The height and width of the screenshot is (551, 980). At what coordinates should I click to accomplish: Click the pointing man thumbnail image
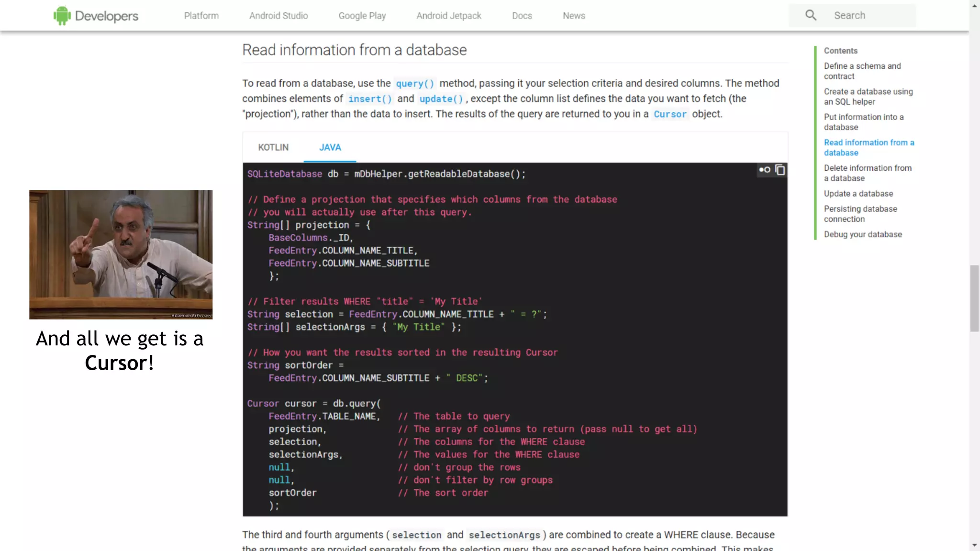(121, 254)
